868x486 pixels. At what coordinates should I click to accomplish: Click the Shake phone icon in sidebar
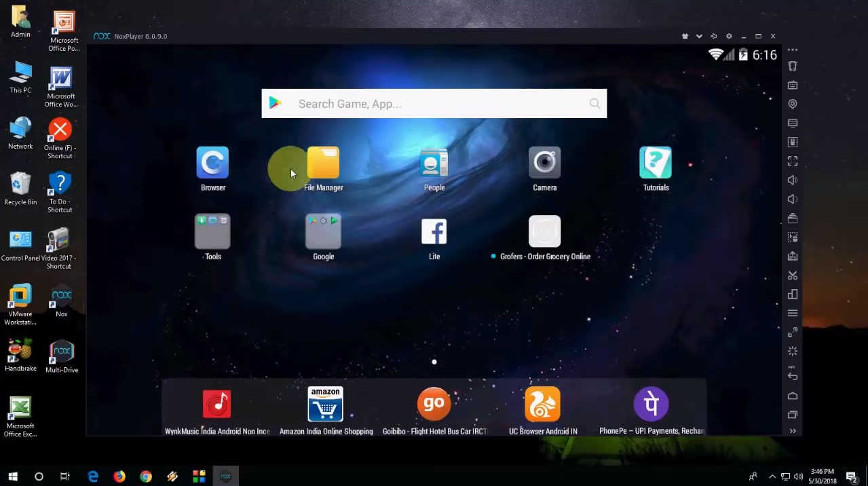(x=792, y=66)
